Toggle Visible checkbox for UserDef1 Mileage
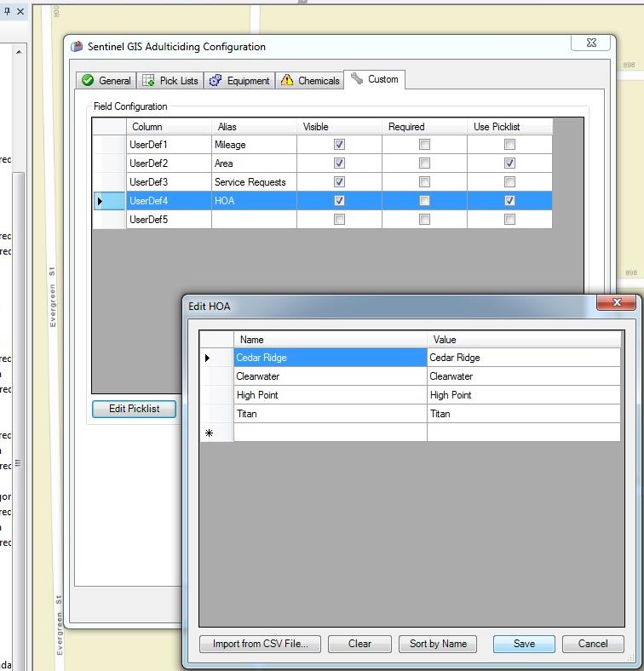 (x=339, y=144)
